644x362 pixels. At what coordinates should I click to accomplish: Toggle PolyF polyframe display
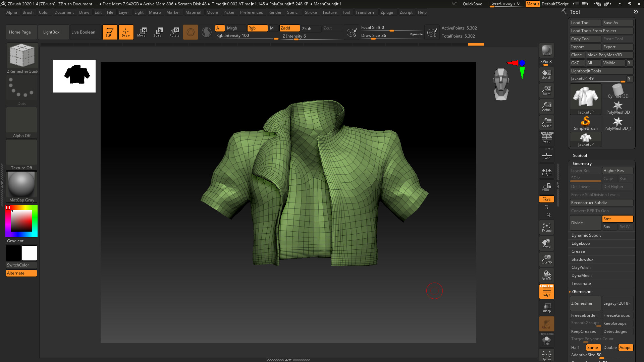pyautogui.click(x=546, y=292)
